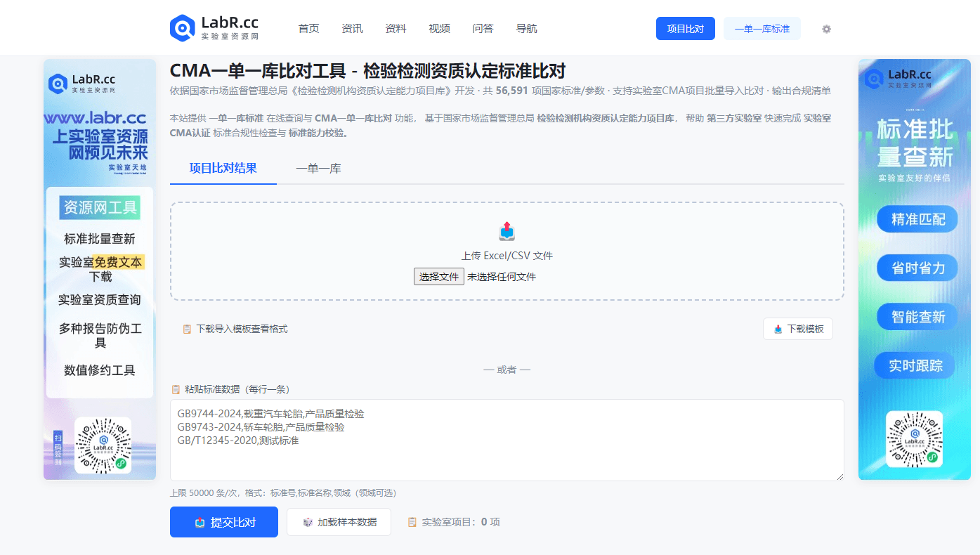Click the 上限 50000 条/次 format hint
Image resolution: width=980 pixels, height=555 pixels.
click(x=283, y=493)
